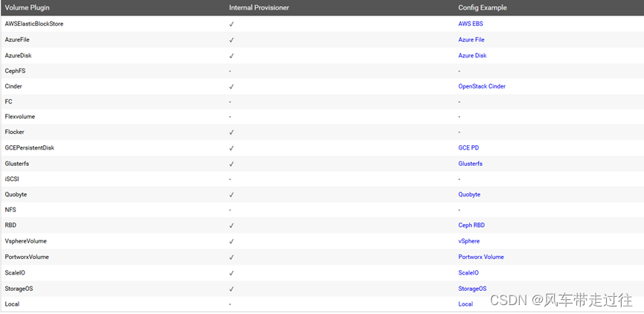Select the AzureFile plugin name
Screen dimensions: 644x314
point(17,40)
